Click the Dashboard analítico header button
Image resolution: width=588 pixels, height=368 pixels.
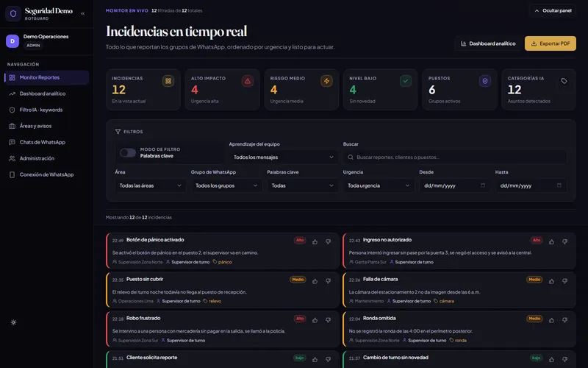(488, 43)
